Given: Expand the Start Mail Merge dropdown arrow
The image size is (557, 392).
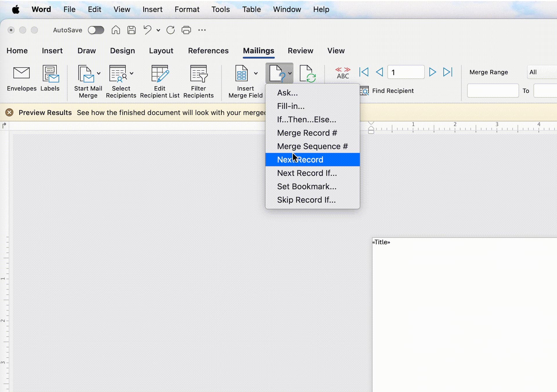Looking at the screenshot, I should [99, 73].
